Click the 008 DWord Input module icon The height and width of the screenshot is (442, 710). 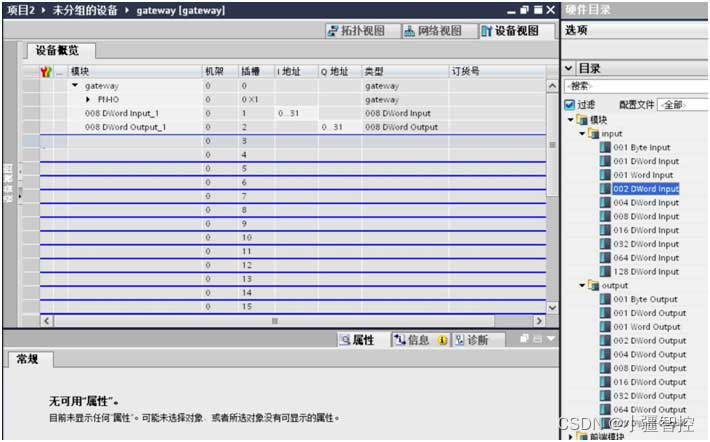[605, 216]
